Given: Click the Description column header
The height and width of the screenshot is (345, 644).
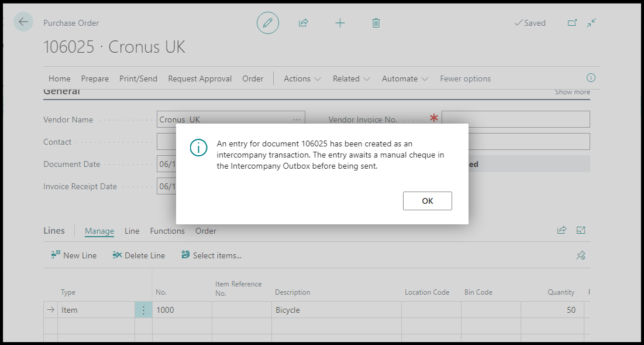Looking at the screenshot, I should click(292, 292).
